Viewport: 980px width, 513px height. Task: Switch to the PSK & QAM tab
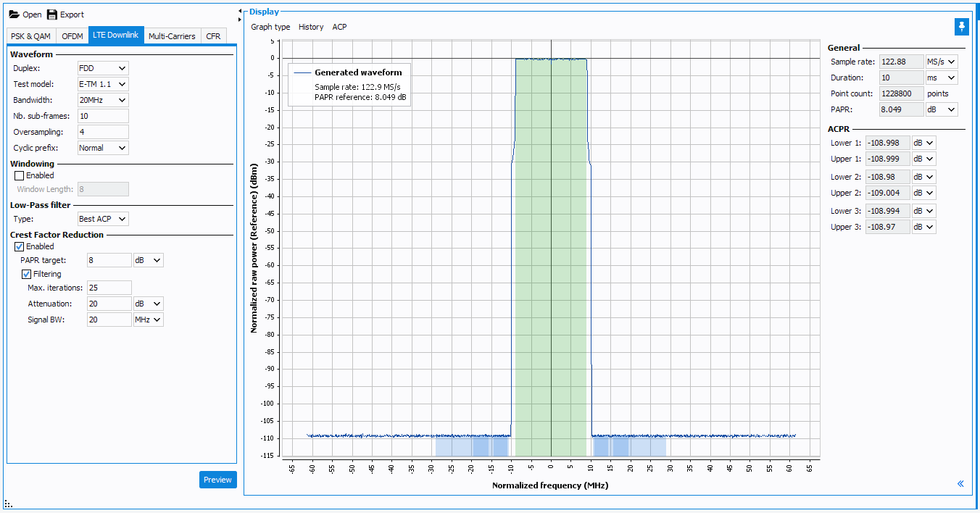(x=31, y=36)
